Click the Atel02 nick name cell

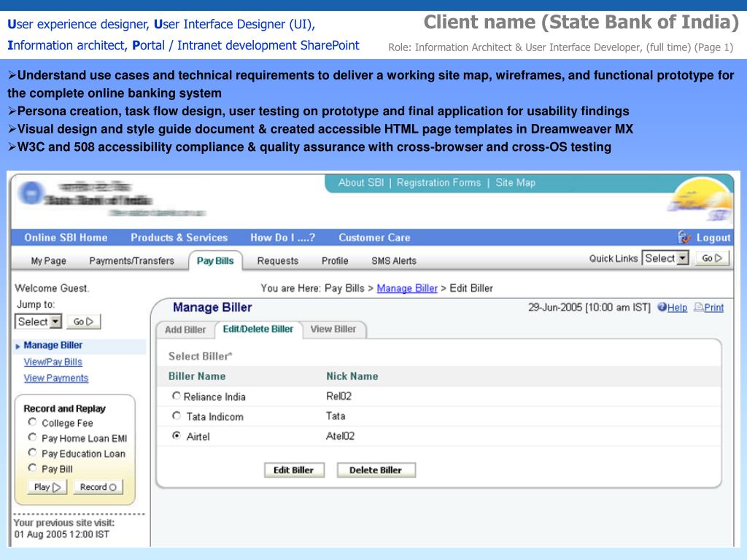click(340, 436)
